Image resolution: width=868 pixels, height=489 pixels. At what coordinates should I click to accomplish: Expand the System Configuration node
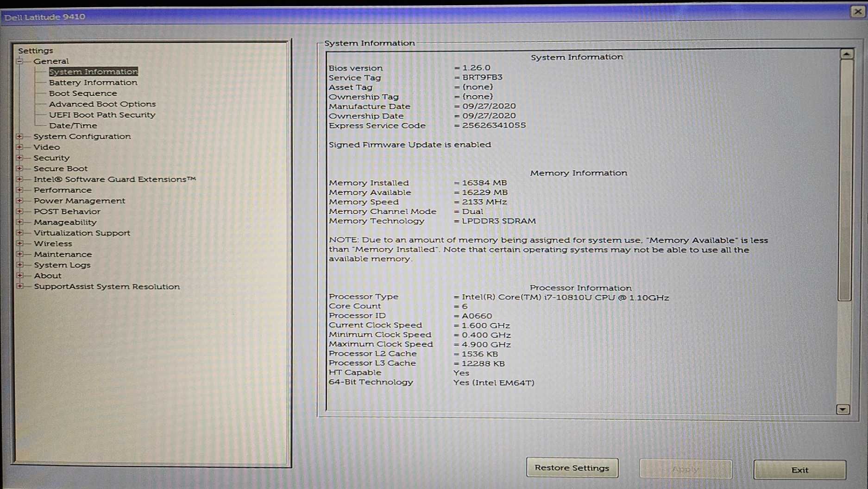tap(20, 136)
